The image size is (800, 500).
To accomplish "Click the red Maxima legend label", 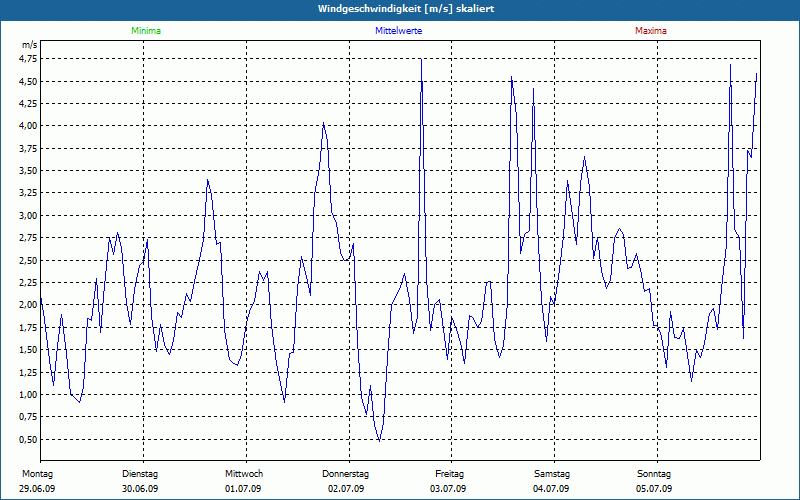I will point(651,31).
